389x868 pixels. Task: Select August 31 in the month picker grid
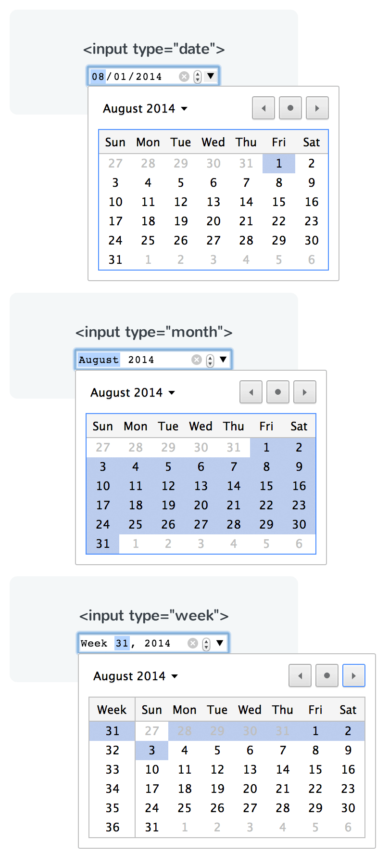[103, 544]
